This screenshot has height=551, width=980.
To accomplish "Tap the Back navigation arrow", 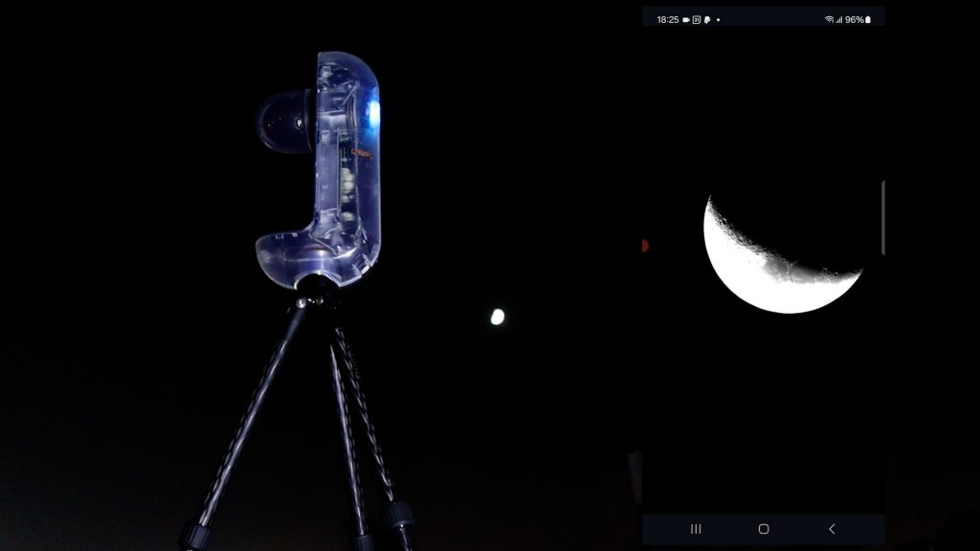I will [832, 529].
